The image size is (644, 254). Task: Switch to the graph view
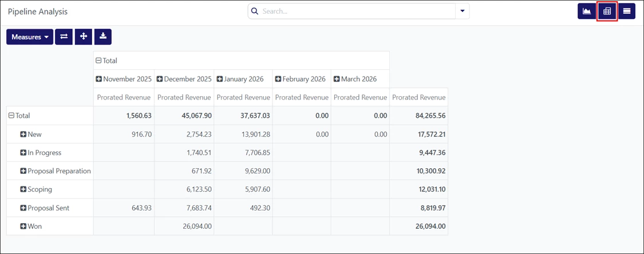(x=587, y=11)
